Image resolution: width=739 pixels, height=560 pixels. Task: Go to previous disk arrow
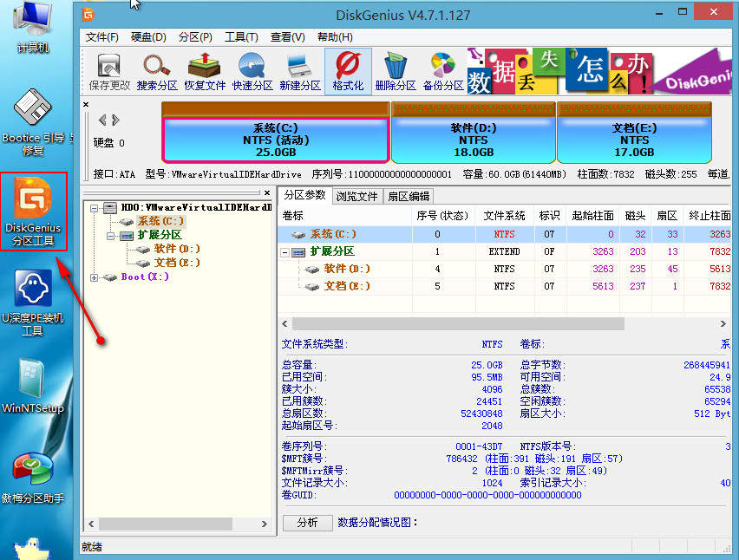point(102,120)
